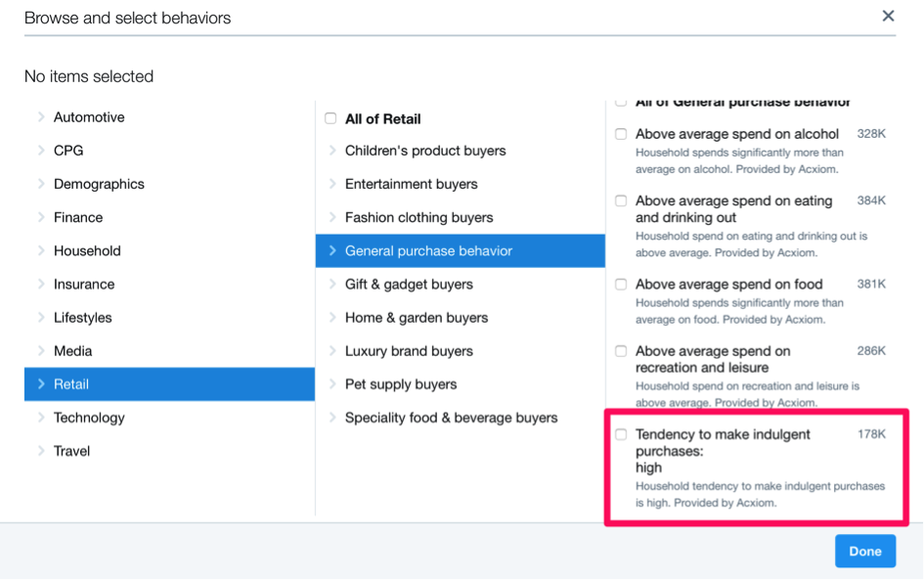Viewport: 924px width, 580px height.
Task: Expand Pet supply buyers chevron
Action: coord(332,384)
